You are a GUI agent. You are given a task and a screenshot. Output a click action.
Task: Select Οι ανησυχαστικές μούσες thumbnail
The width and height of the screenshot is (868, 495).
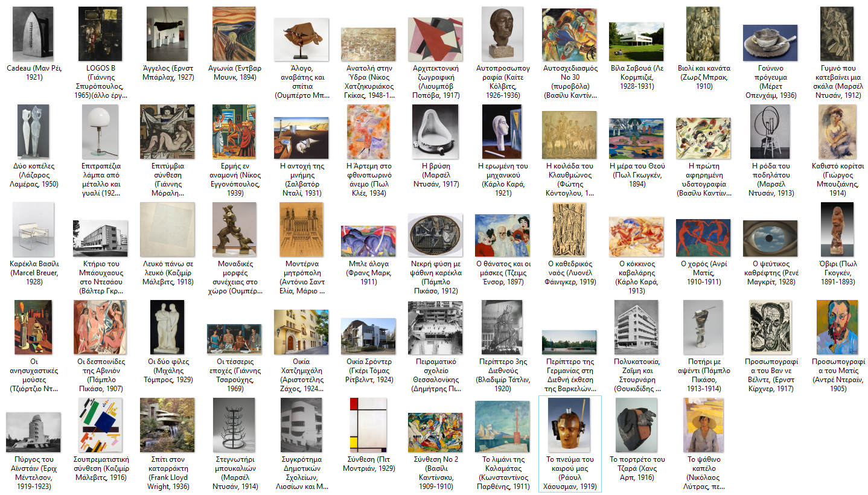point(34,326)
